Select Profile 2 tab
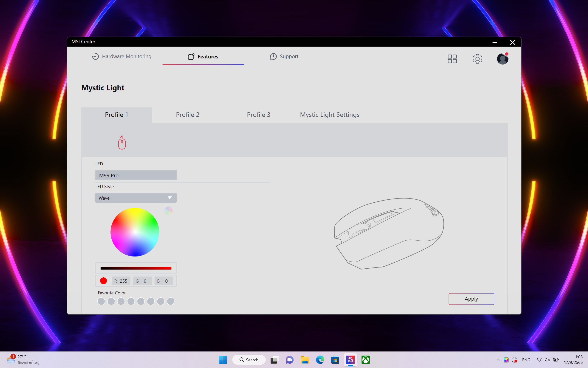 point(188,115)
